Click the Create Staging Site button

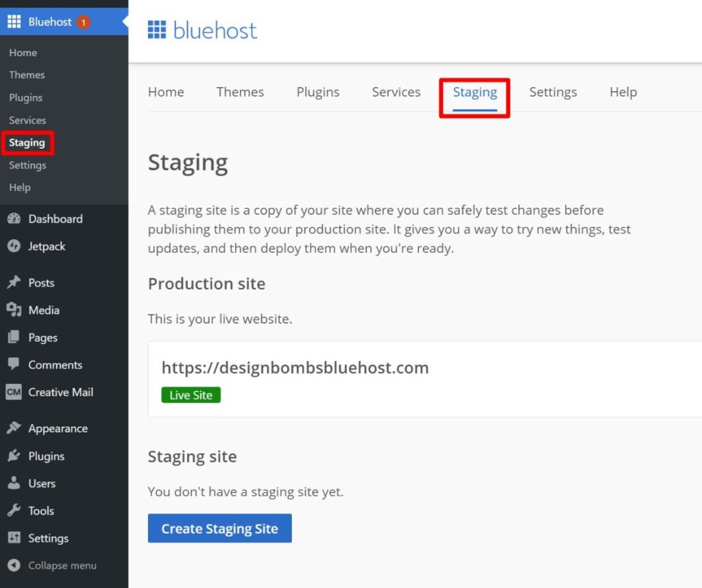[x=219, y=528]
